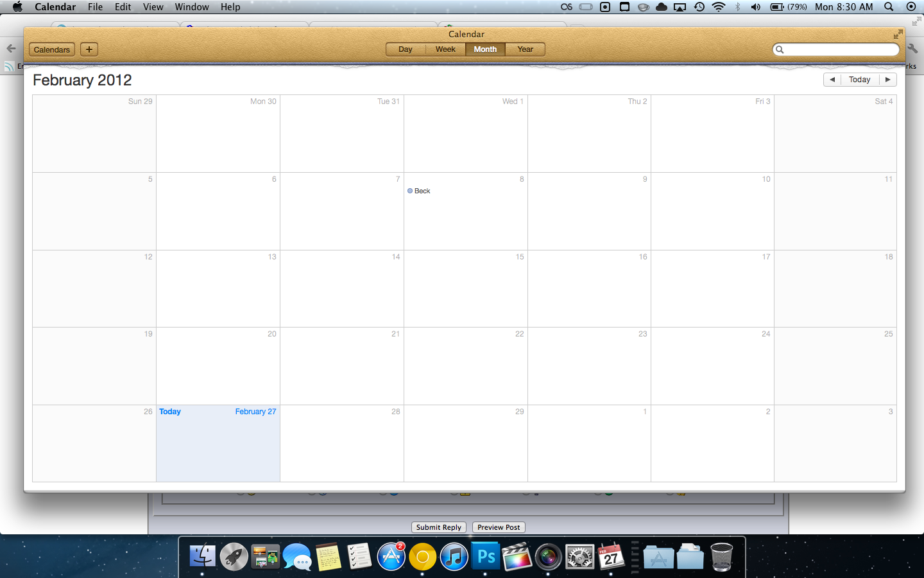Open Spotlight search from the menu bar
Viewport: 924px width, 578px height.
click(889, 7)
